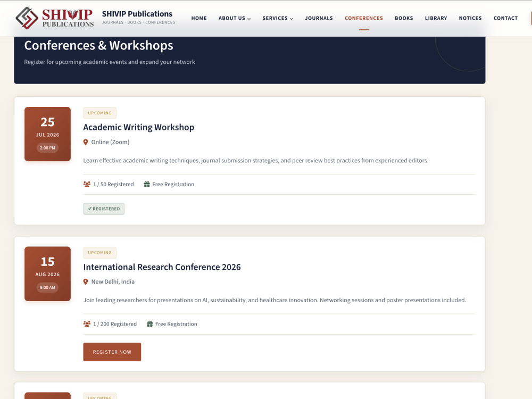Click Upcoming badge on Academic Writing Workshop

pos(100,113)
